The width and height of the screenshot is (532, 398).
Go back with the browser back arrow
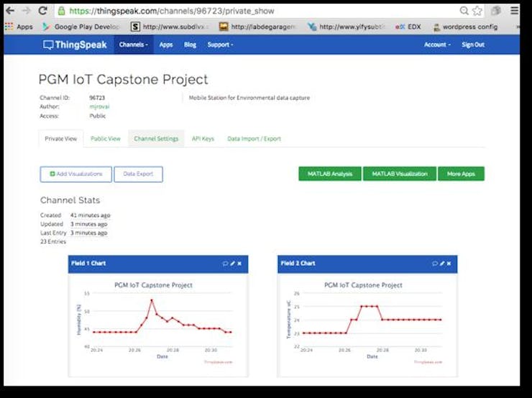coord(10,11)
